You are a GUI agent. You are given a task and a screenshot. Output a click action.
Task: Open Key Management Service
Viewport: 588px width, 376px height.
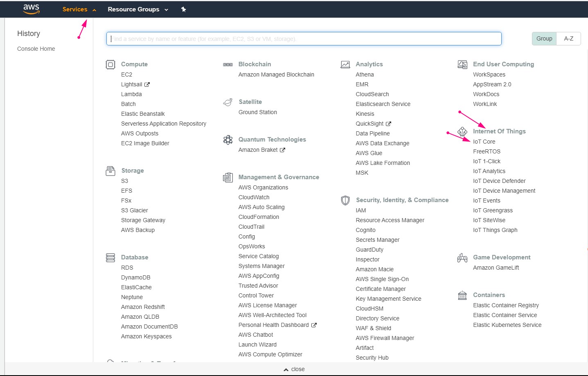click(388, 299)
